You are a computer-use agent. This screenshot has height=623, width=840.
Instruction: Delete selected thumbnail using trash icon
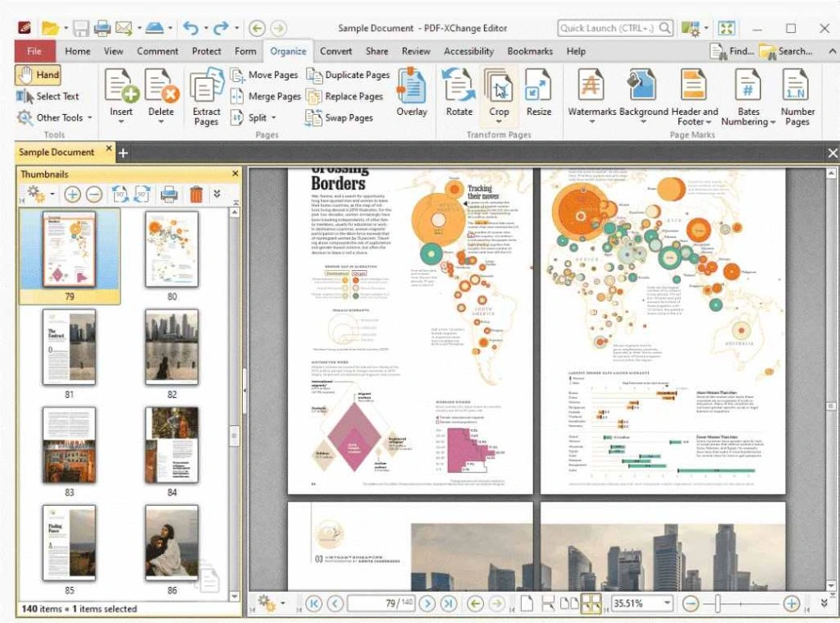[196, 194]
